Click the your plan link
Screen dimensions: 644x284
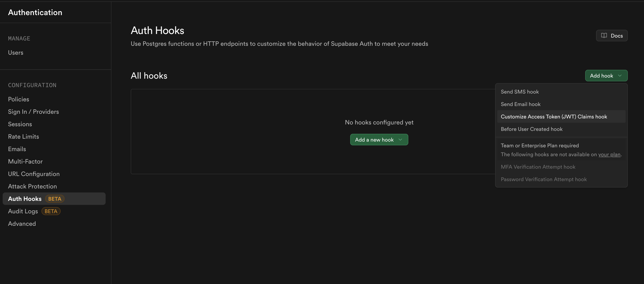point(610,154)
